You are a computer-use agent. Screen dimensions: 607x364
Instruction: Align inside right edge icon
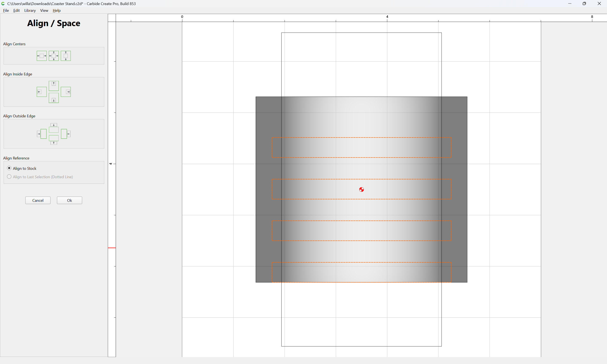[66, 92]
